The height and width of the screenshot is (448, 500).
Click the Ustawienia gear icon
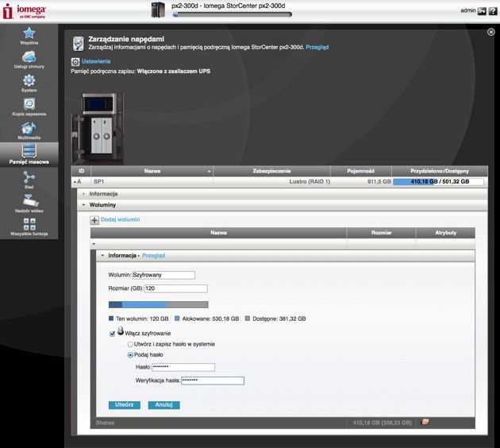point(75,62)
